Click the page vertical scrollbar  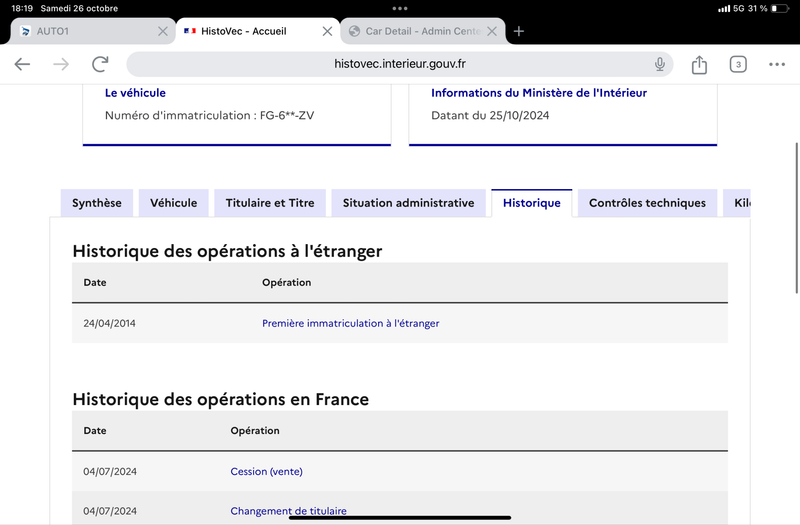(x=796, y=218)
